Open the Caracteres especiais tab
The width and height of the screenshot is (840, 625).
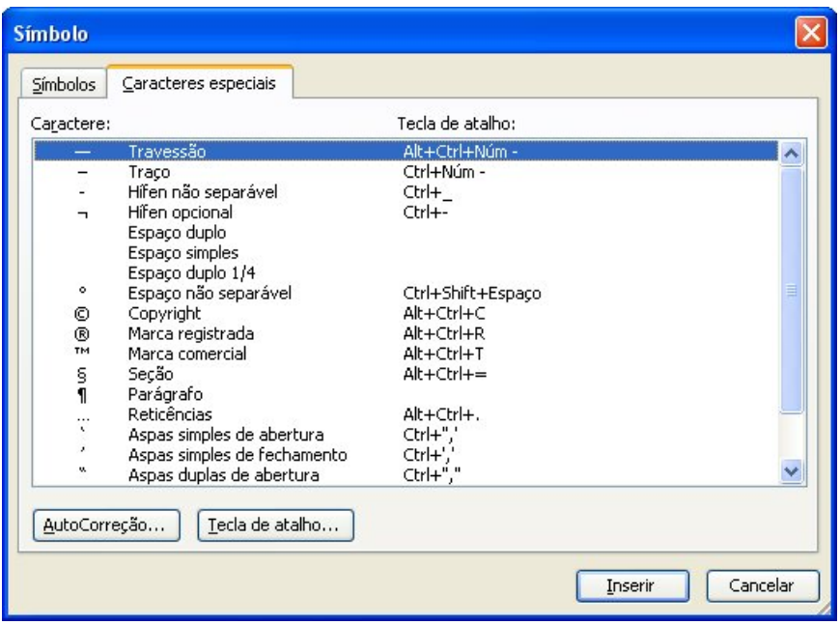200,83
